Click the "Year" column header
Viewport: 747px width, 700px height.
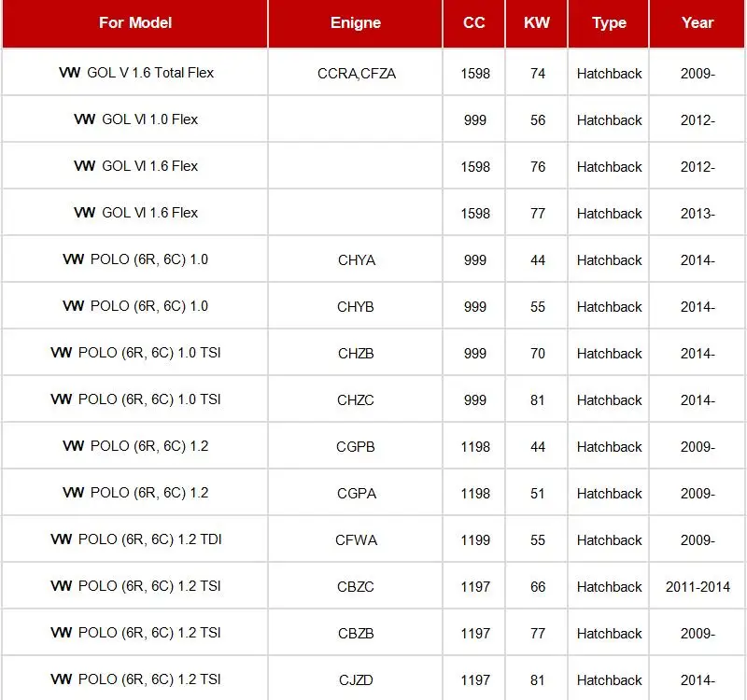click(698, 22)
